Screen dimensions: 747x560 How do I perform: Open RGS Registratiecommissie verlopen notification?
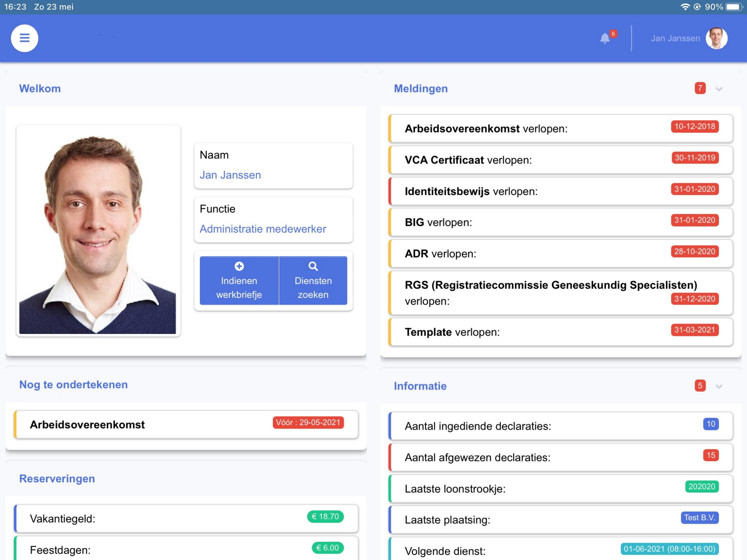tap(561, 293)
